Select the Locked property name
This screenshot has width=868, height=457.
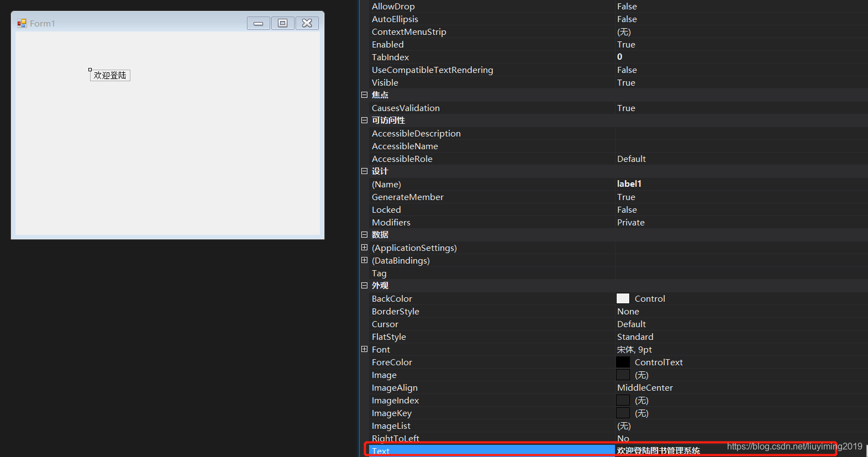[x=386, y=209]
